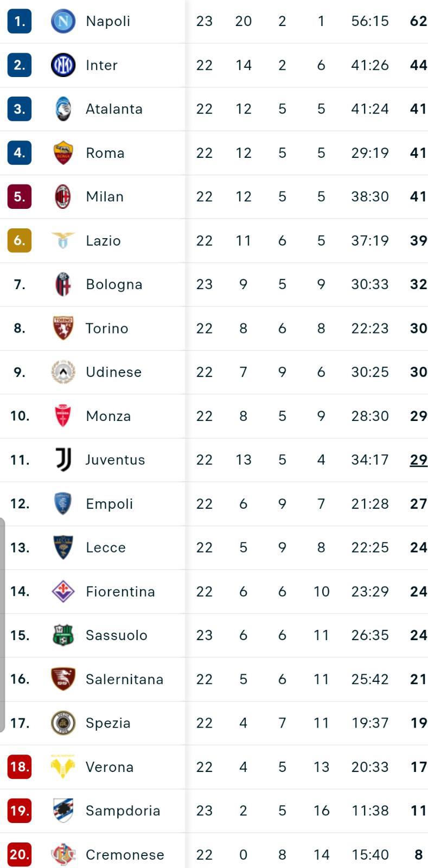428x868 pixels.
Task: Click the Sampdoria club crest icon
Action: (x=63, y=810)
